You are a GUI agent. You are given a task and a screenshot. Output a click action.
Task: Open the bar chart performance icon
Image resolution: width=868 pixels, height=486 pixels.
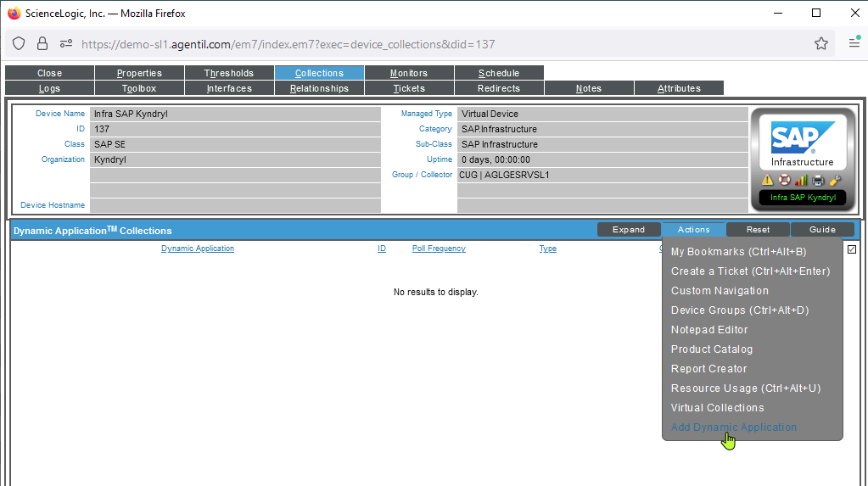coord(801,180)
